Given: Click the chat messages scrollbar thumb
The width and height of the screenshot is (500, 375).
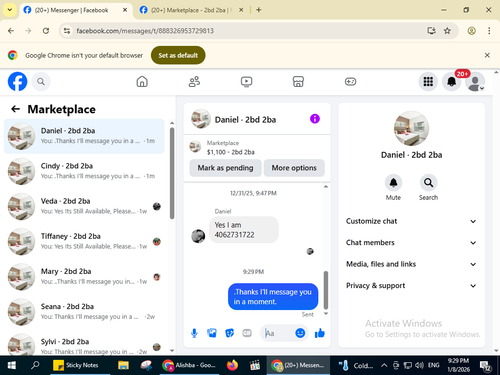Looking at the screenshot, I should pyautogui.click(x=326, y=290).
